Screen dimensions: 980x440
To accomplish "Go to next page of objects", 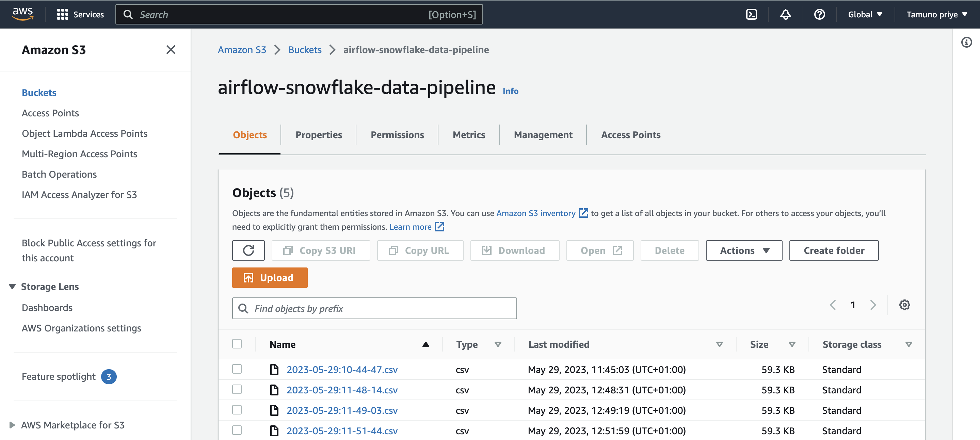I will 873,305.
